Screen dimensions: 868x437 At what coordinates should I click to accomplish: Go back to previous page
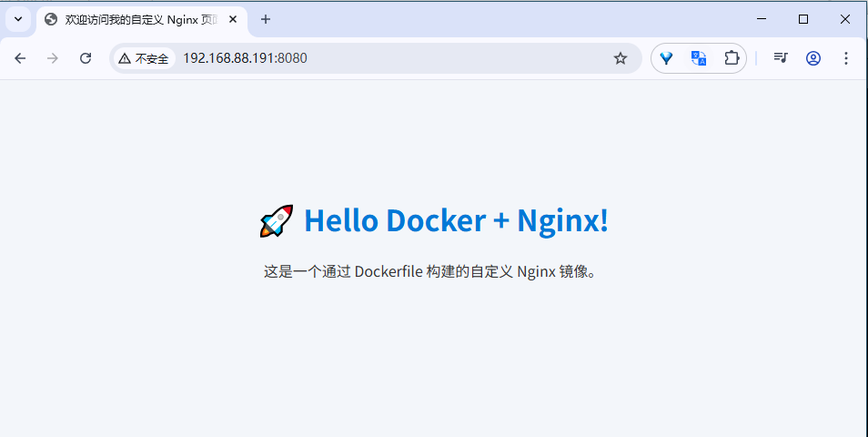21,58
